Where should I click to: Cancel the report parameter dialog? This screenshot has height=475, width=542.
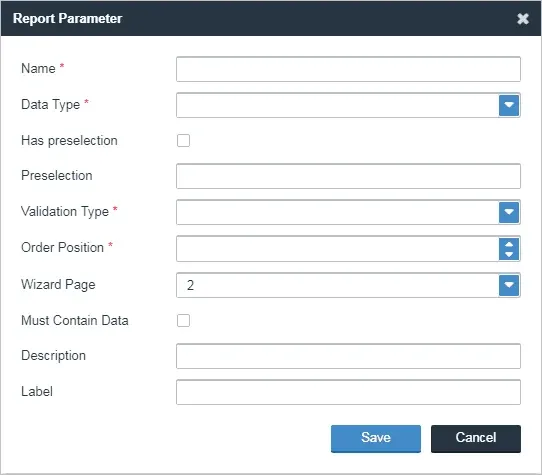coord(476,438)
